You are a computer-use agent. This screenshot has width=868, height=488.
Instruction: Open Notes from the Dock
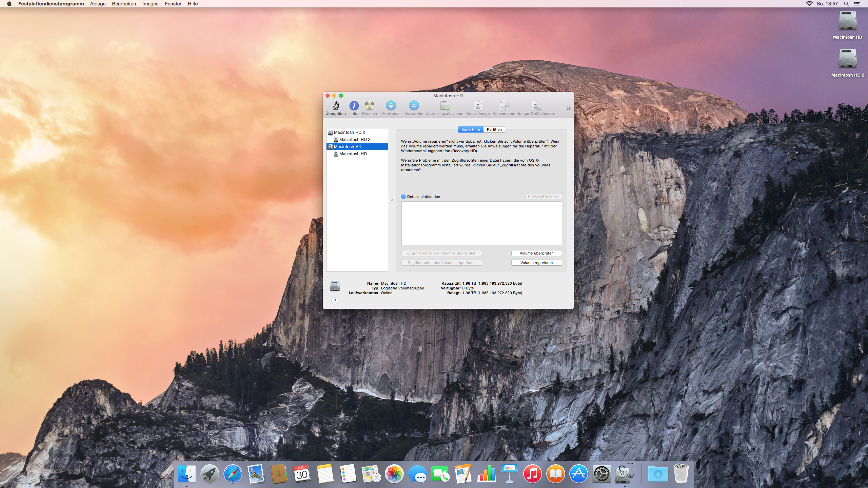pos(325,473)
